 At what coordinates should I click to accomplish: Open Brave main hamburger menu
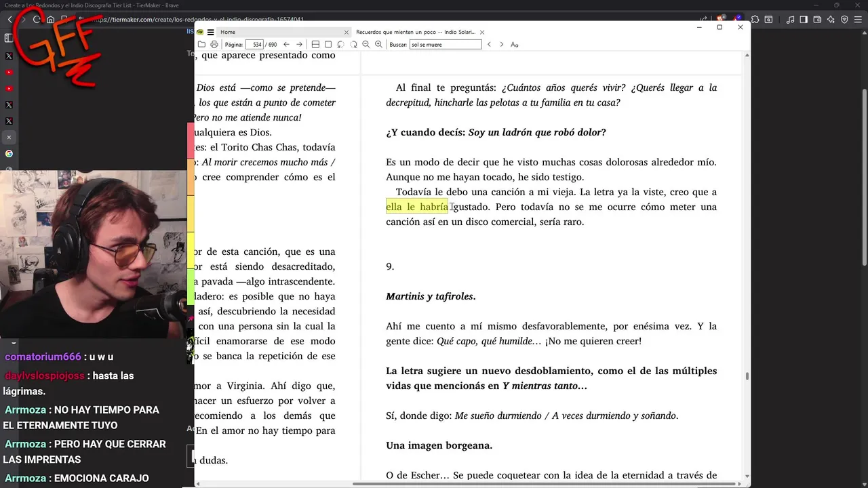click(858, 20)
